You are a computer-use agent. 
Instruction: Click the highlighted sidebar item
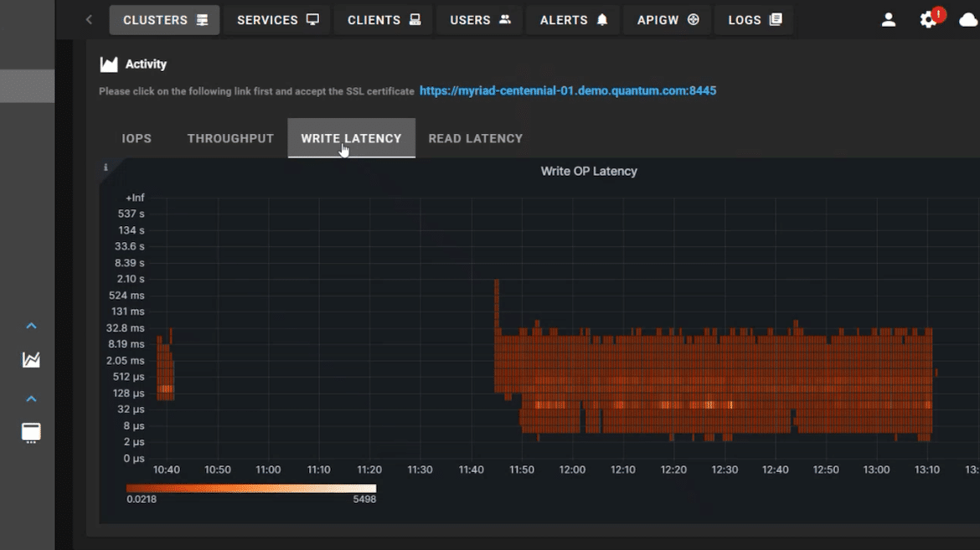coord(28,85)
